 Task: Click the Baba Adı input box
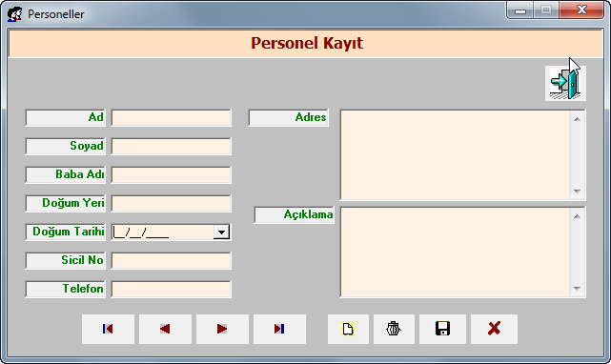(x=171, y=175)
